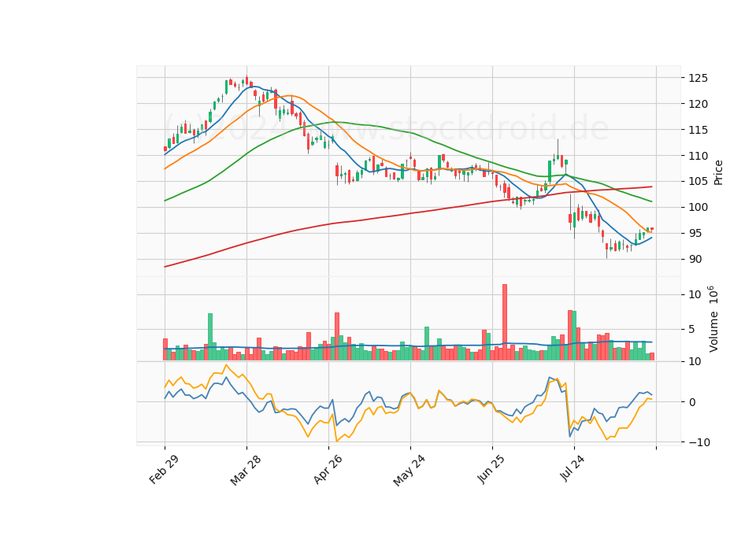
Task: Select the 115 price axis value
Action: pyautogui.click(x=699, y=130)
